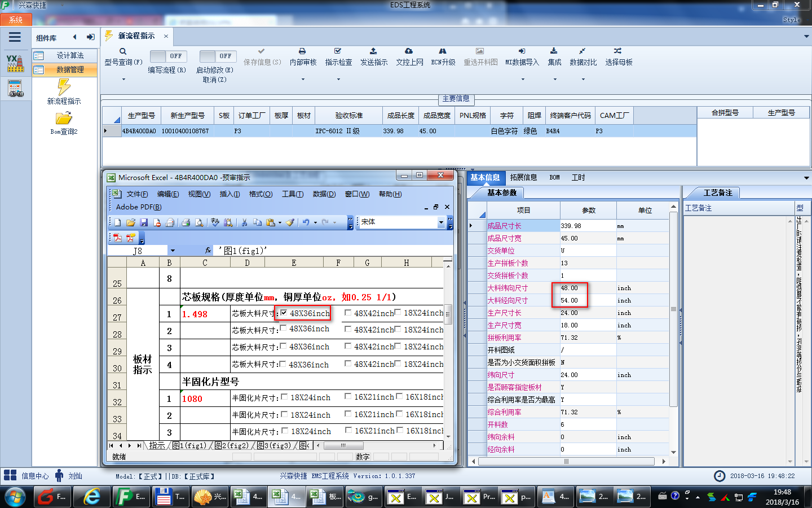The image size is (812, 508).
Task: Click the 内部审核 printer icon
Action: point(302,51)
